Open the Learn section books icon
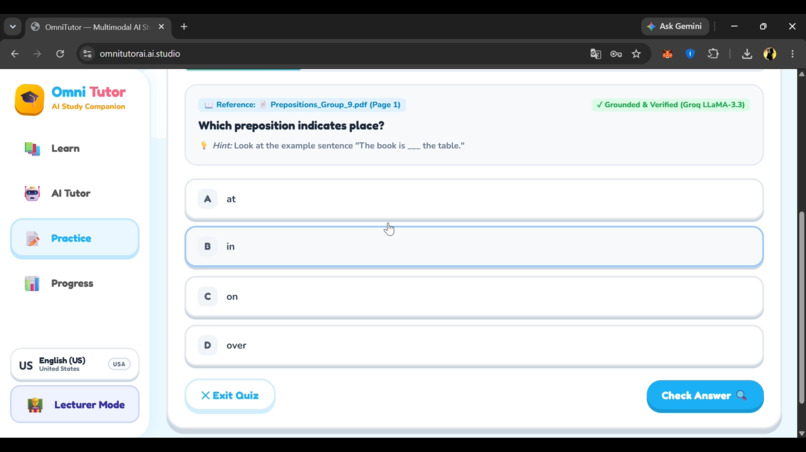This screenshot has height=452, width=806. [x=32, y=149]
